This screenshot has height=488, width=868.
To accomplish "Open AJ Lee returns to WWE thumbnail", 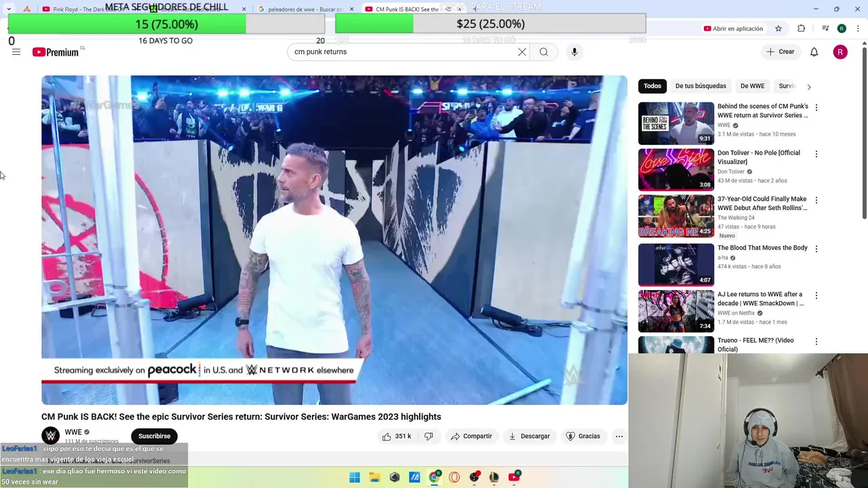I will 676,311.
